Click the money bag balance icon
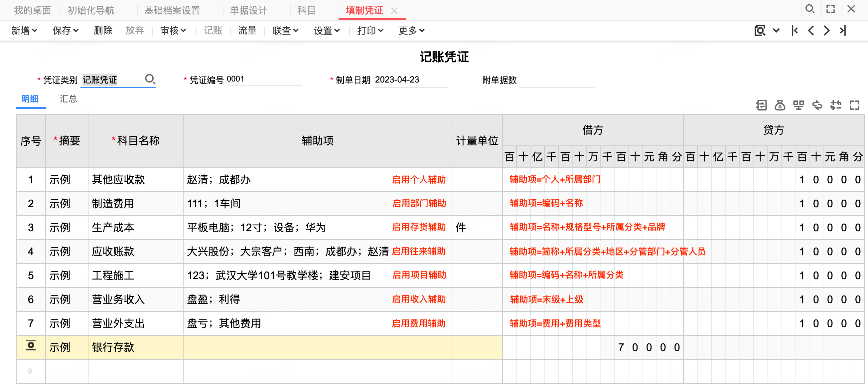 pyautogui.click(x=780, y=105)
